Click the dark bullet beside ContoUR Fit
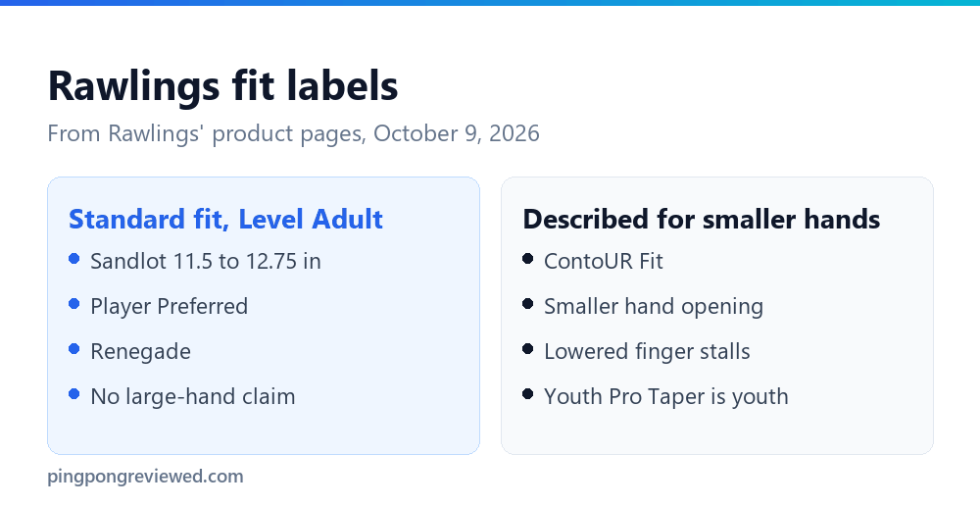Viewport: 980px width, 507px height. coord(527,258)
